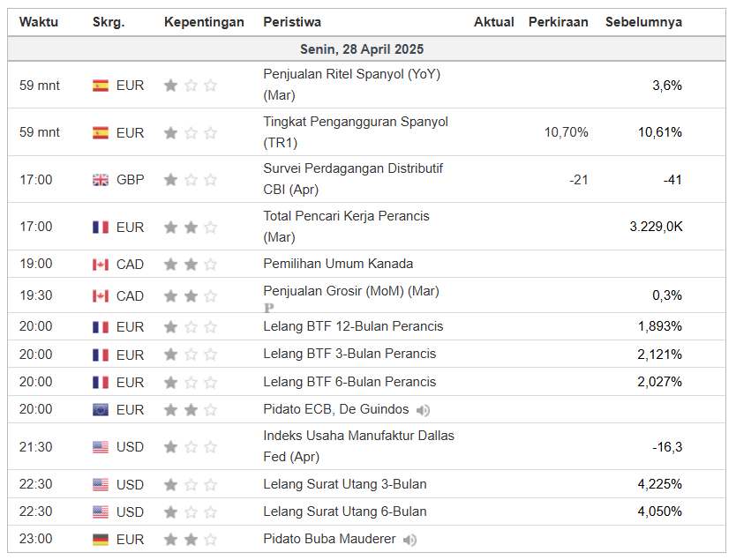Click importance stars for Pemilihan Umum Kanada
The height and width of the screenshot is (560, 736).
[191, 265]
